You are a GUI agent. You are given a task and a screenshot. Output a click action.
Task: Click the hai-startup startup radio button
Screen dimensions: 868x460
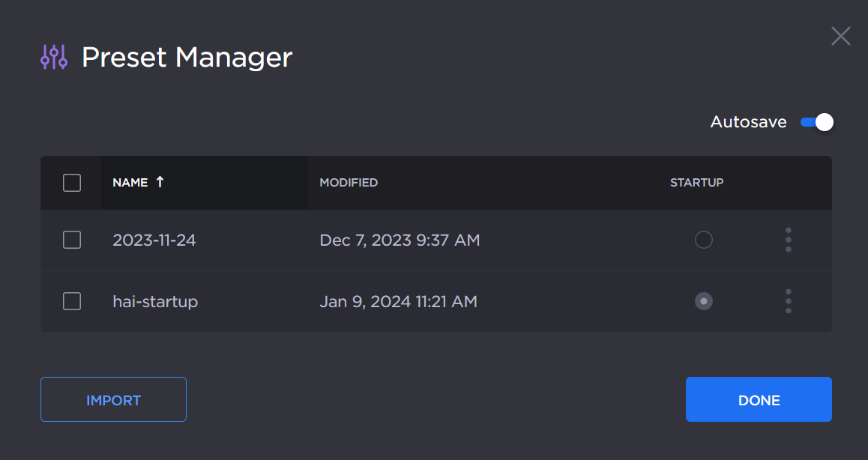tap(703, 301)
